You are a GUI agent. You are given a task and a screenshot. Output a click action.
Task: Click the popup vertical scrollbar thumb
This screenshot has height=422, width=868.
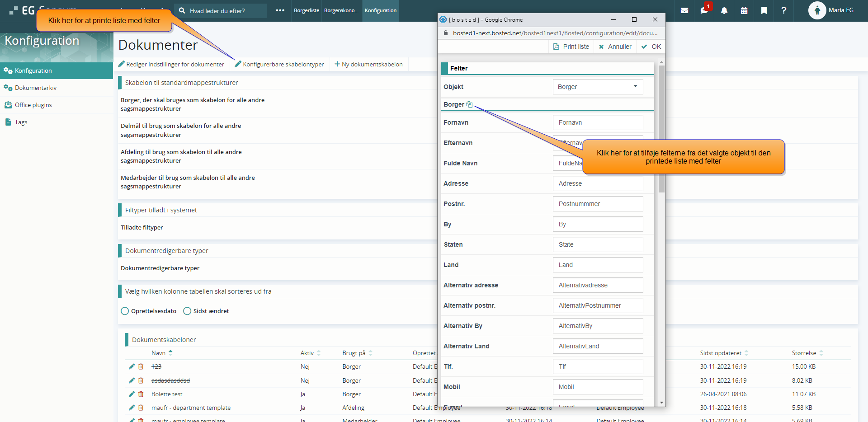(661, 129)
